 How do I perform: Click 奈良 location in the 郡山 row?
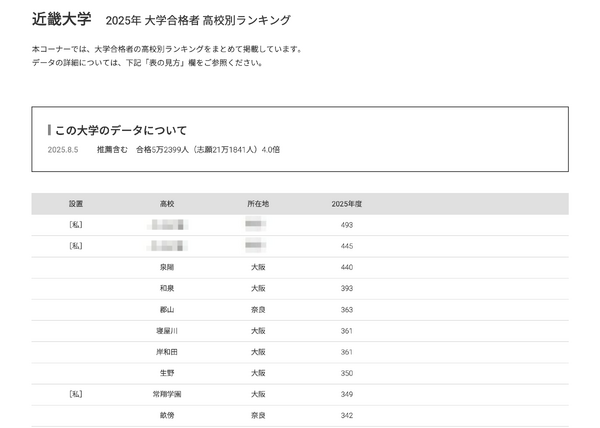258,310
